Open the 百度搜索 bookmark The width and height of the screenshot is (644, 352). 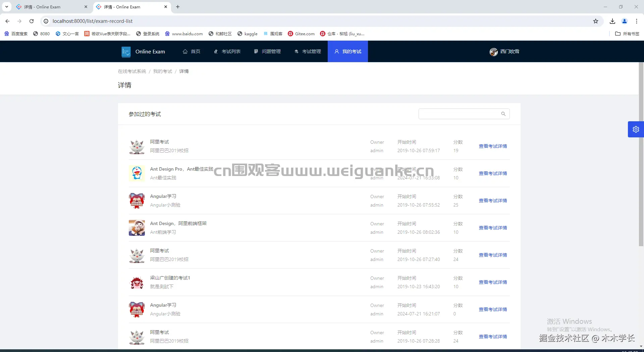pos(16,34)
